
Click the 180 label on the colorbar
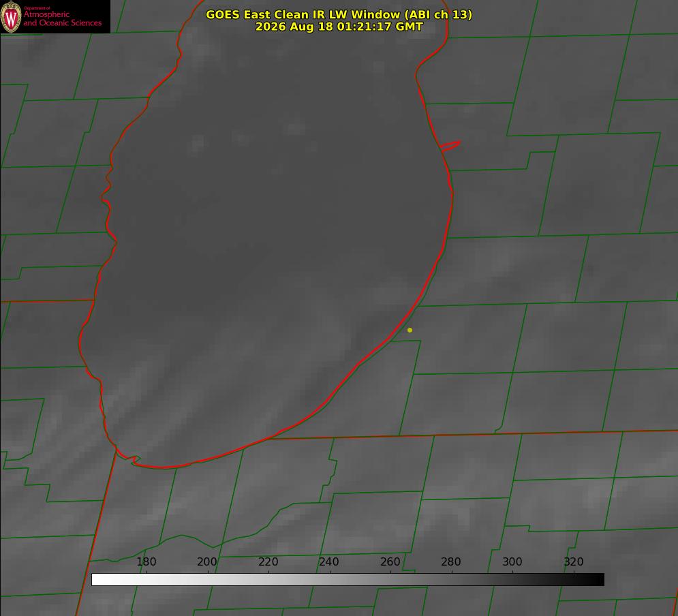[146, 561]
